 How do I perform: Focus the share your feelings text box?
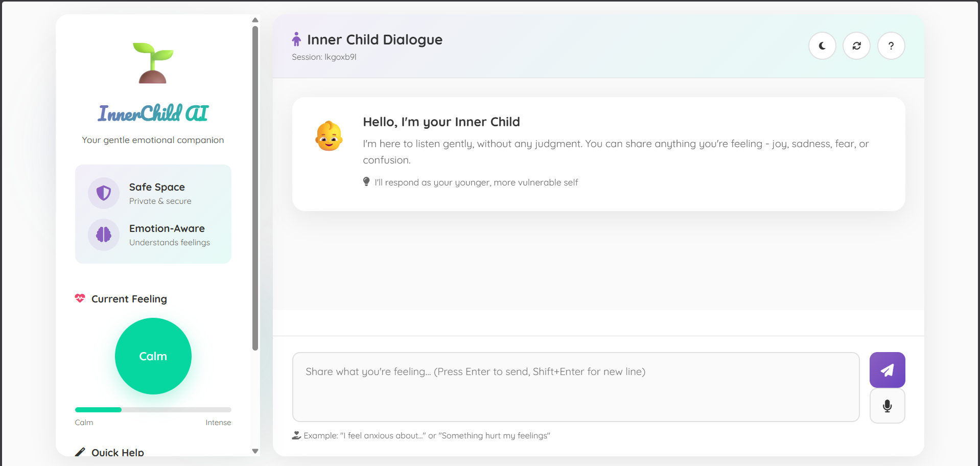tap(576, 387)
